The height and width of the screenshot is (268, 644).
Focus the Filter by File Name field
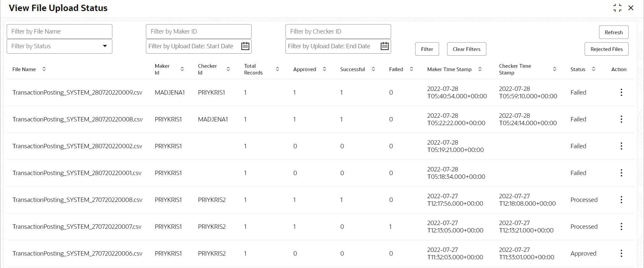coord(59,32)
